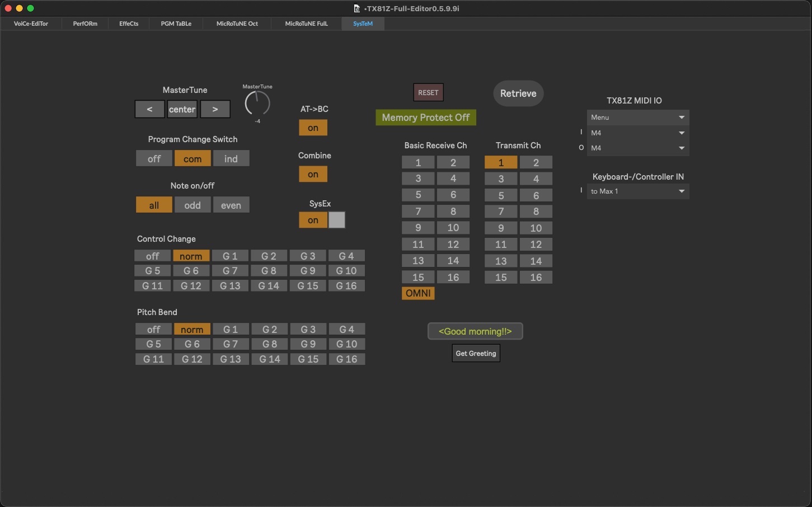Click the MasterTune increase arrow button

[x=215, y=109]
